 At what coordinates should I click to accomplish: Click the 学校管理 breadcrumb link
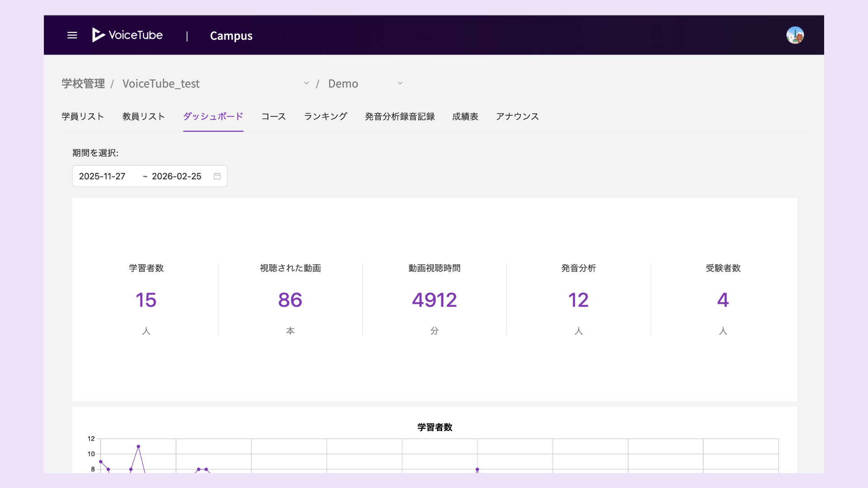click(83, 84)
